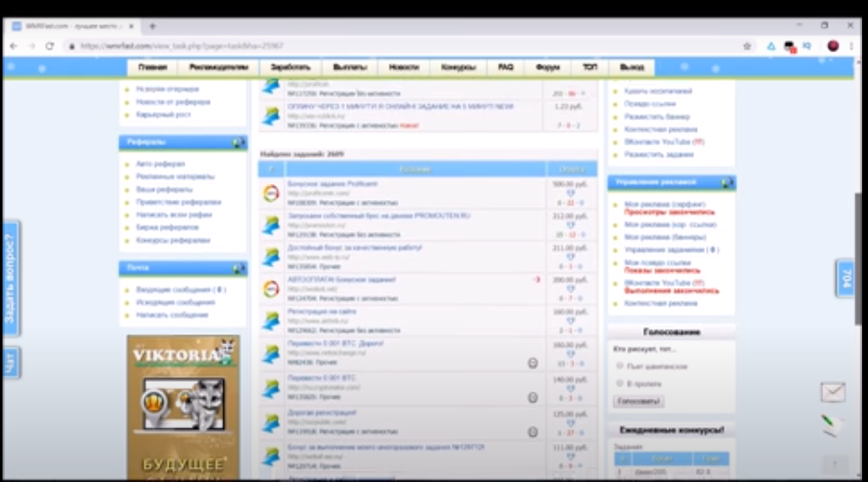The image size is (868, 482).
Task: Select the Пьет шампанское poll option
Action: [x=620, y=366]
